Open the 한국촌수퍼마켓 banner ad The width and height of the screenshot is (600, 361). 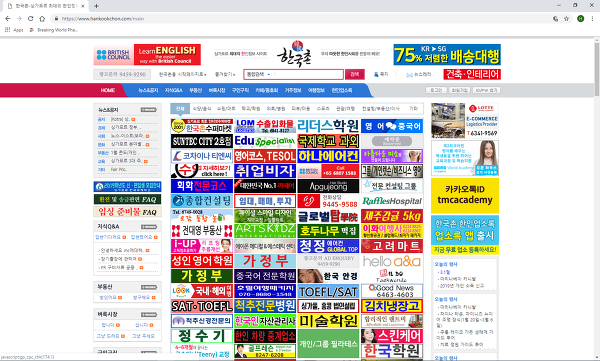tap(202, 126)
